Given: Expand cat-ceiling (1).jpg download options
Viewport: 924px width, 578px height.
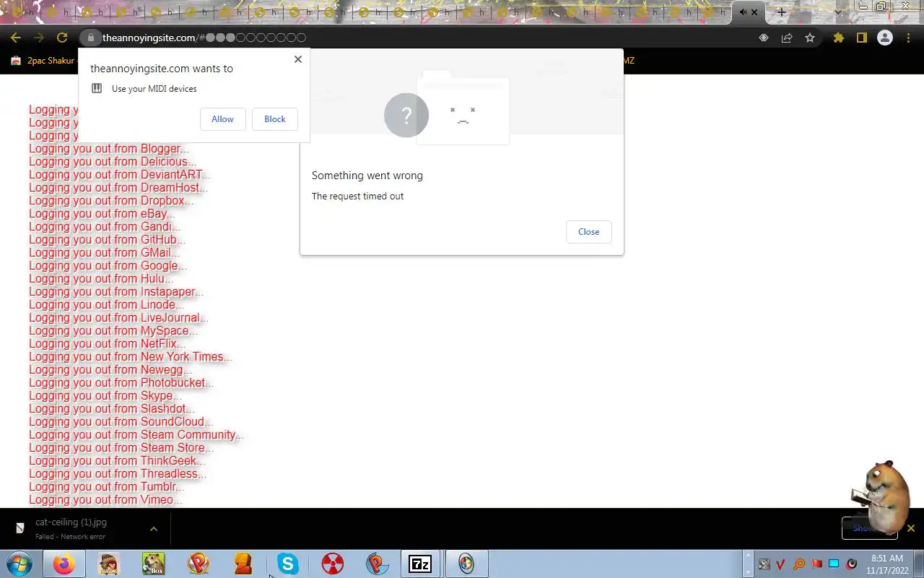Looking at the screenshot, I should coord(153,529).
